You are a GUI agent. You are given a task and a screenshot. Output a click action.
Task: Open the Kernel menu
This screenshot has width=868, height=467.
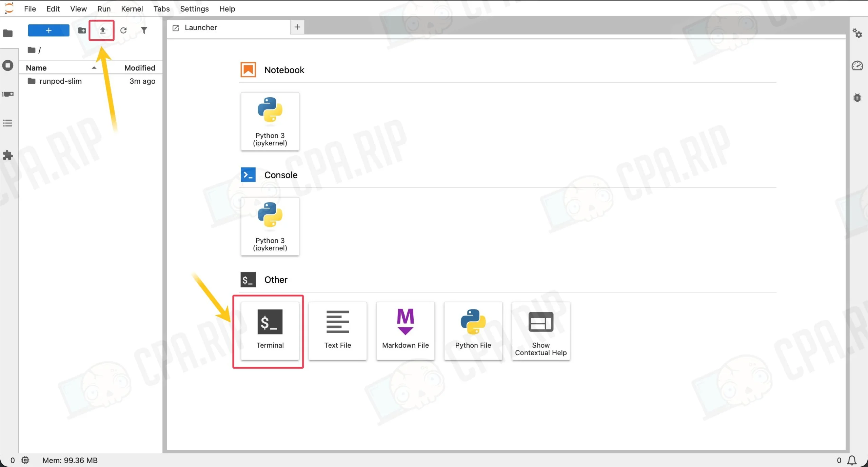click(132, 9)
